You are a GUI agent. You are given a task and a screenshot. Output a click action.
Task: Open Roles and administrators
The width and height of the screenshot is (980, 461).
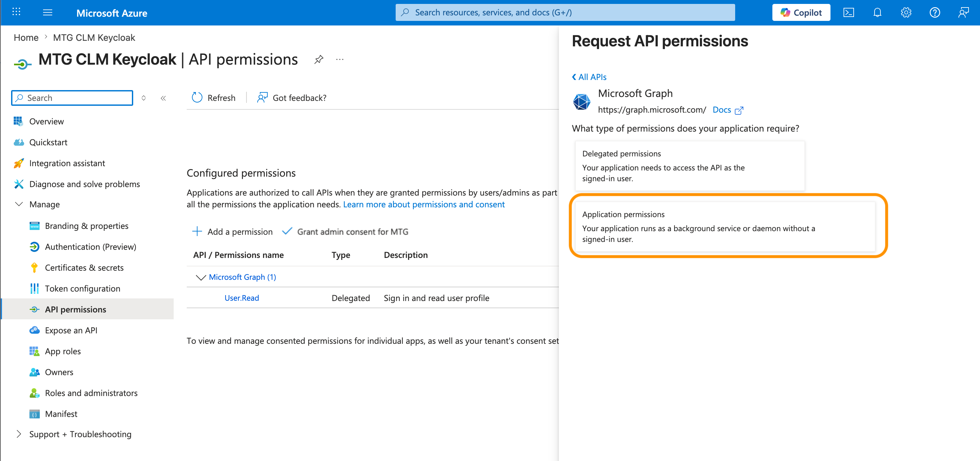pyautogui.click(x=91, y=393)
